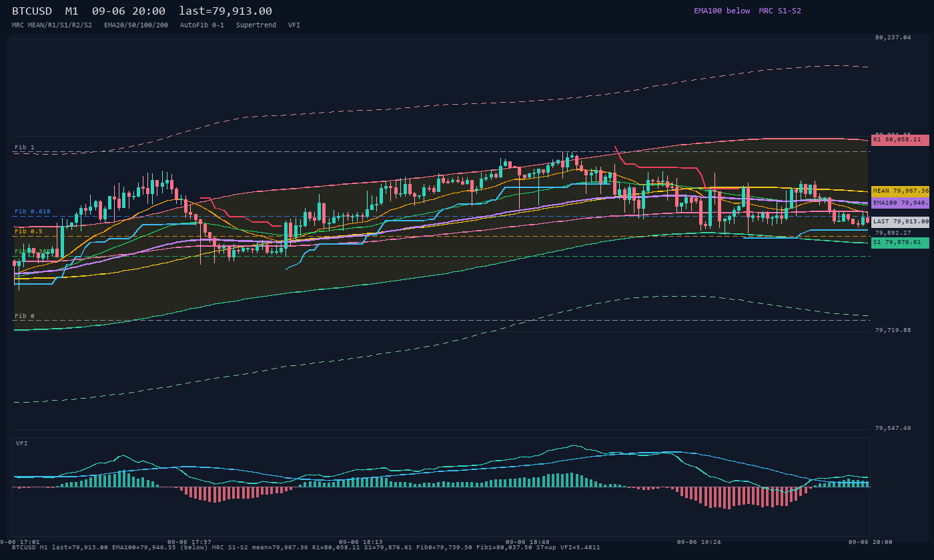The width and height of the screenshot is (934, 560).
Task: Click the 79,547.49 price axis label
Action: pyautogui.click(x=893, y=428)
